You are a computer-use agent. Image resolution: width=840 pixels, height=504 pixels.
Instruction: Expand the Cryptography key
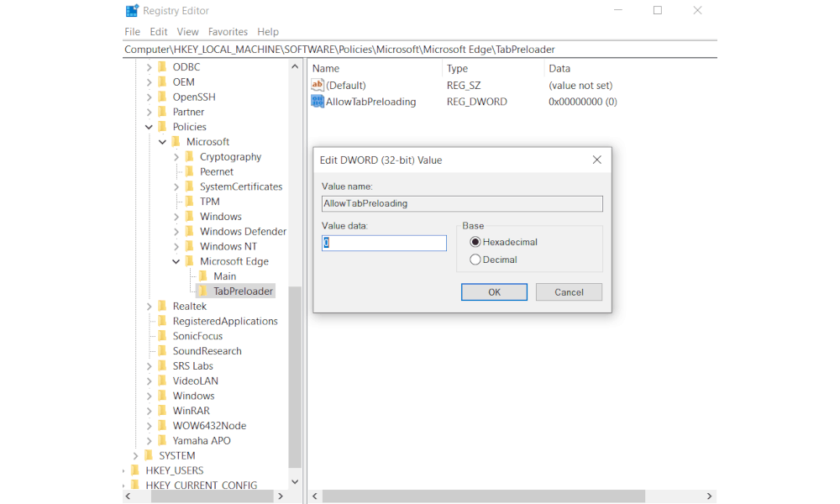pos(176,157)
